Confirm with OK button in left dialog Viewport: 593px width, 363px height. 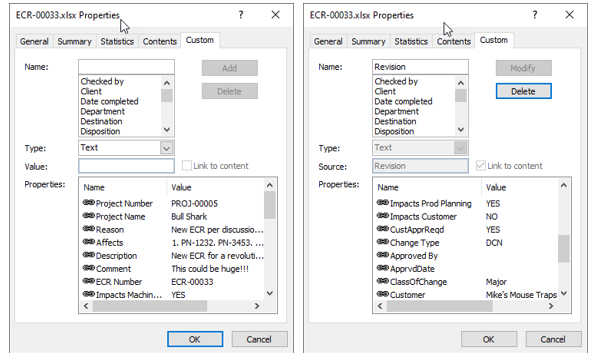(195, 339)
